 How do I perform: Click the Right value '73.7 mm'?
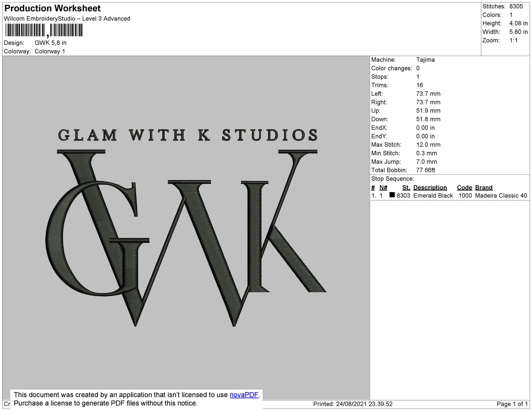click(x=428, y=102)
